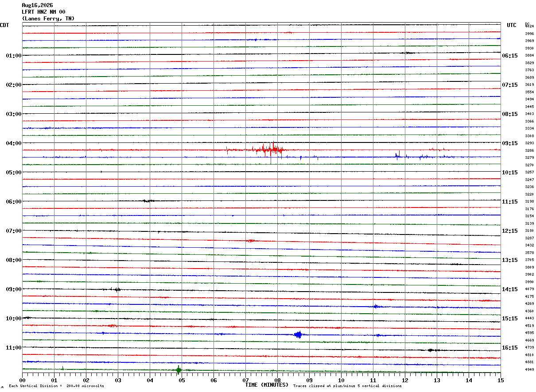Click the 07 minute axis tick label
The image size is (536, 392).
point(245,380)
